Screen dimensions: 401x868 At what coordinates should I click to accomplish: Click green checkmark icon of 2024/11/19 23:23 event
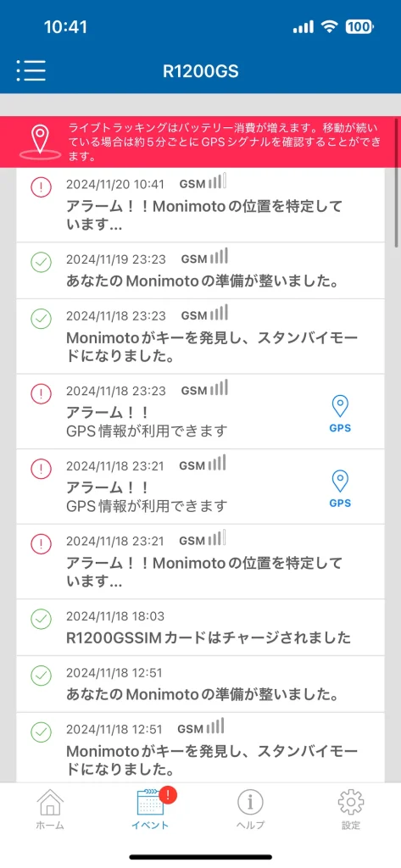click(x=41, y=263)
